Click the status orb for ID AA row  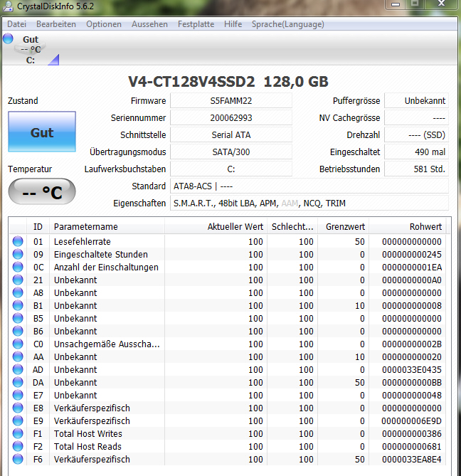18,356
